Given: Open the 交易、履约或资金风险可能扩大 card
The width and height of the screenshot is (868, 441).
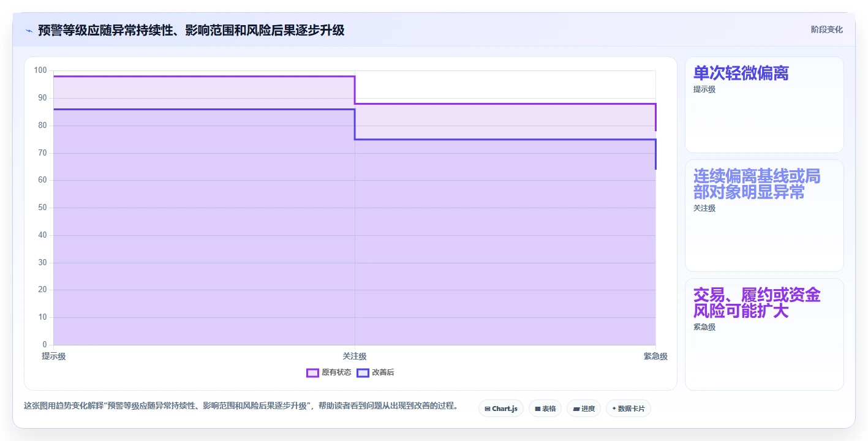Looking at the screenshot, I should point(764,334).
